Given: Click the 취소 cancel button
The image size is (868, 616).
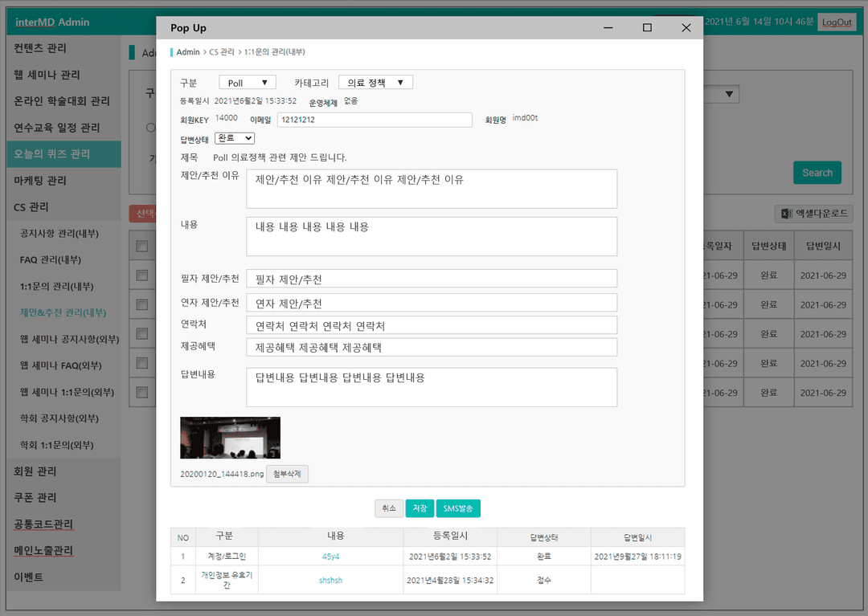Looking at the screenshot, I should (389, 508).
